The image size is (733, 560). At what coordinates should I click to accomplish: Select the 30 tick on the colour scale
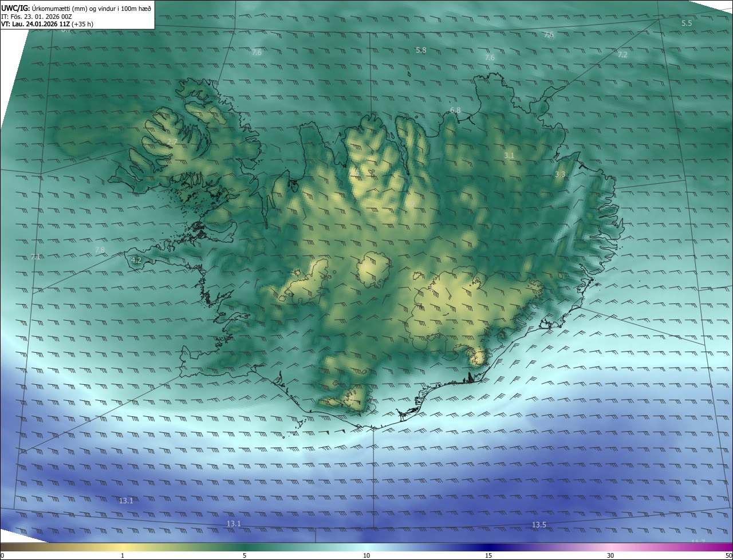pos(610,555)
